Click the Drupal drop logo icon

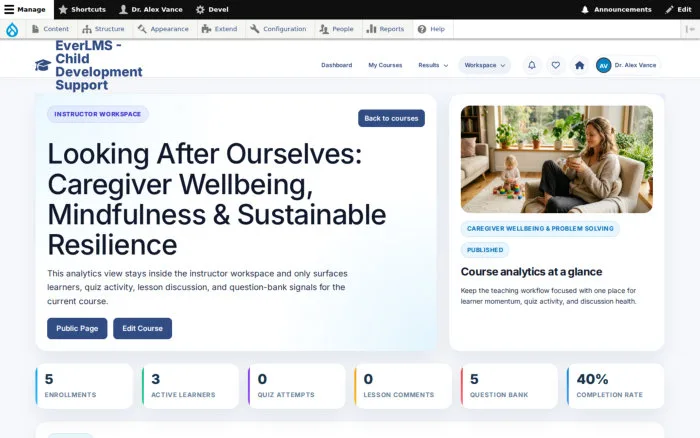[x=12, y=29]
